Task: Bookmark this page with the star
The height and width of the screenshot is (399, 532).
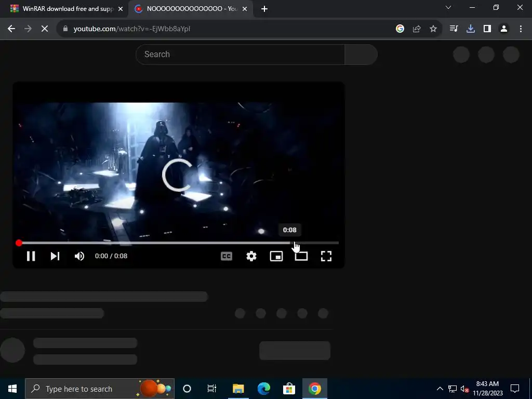Action: [x=433, y=29]
